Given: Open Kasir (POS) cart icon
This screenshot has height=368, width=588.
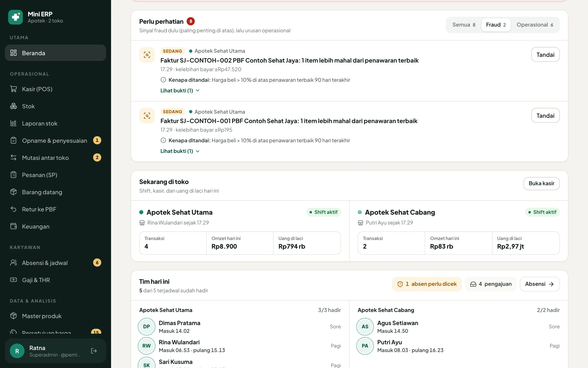Looking at the screenshot, I should 13,89.
